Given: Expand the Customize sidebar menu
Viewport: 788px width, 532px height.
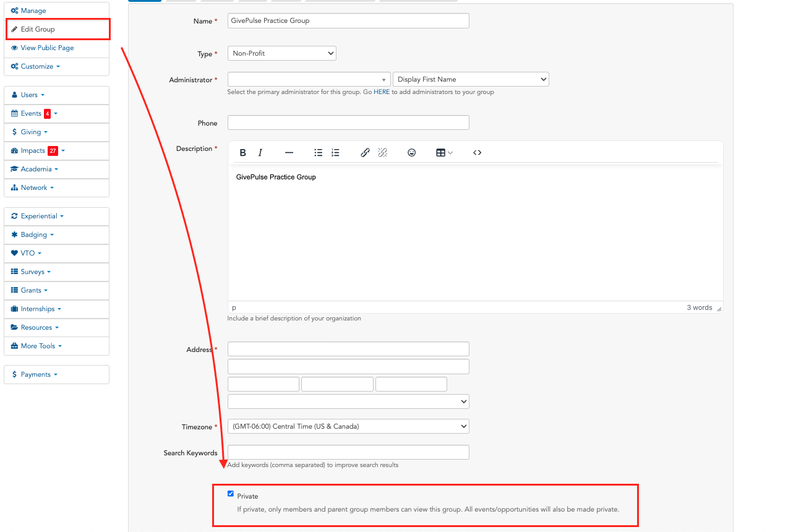Looking at the screenshot, I should (56, 66).
